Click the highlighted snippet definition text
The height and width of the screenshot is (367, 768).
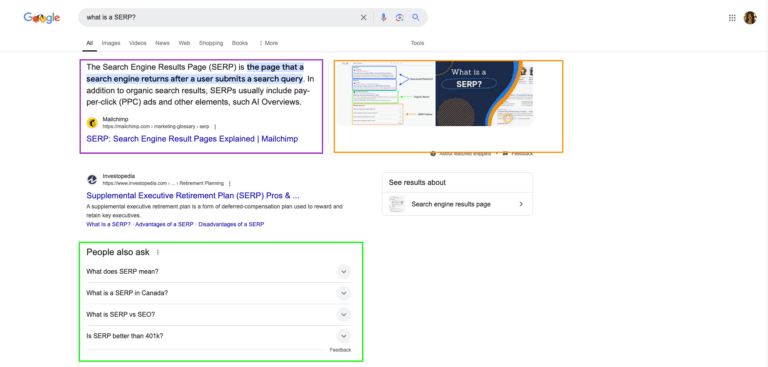pyautogui.click(x=195, y=73)
